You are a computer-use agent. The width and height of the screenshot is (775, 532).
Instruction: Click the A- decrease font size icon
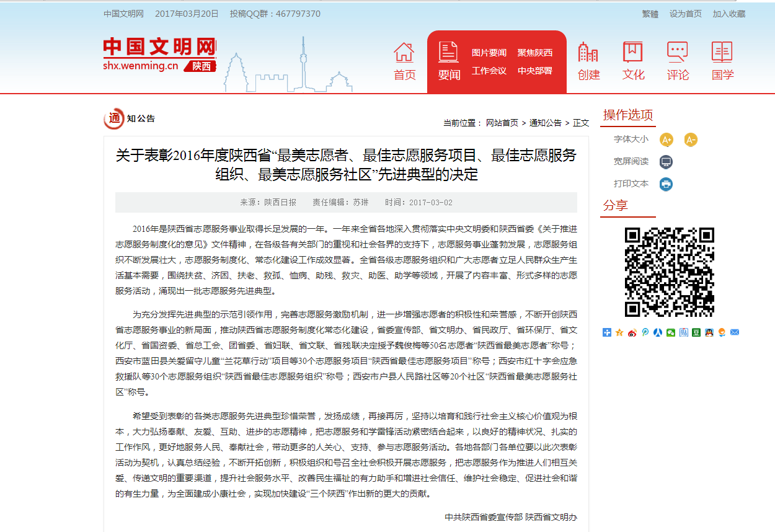coord(691,140)
